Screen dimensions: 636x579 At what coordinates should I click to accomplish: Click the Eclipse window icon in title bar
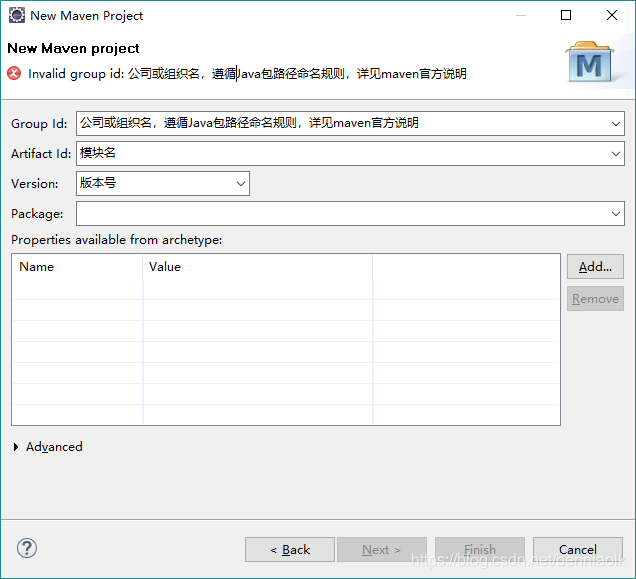17,15
